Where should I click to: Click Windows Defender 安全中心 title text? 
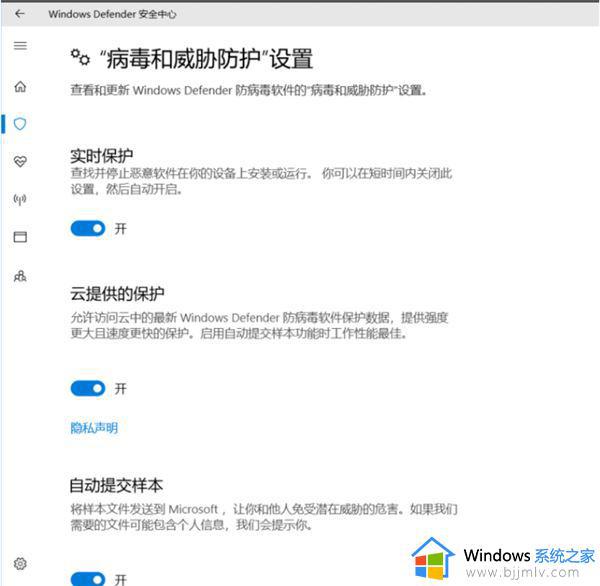(112, 14)
